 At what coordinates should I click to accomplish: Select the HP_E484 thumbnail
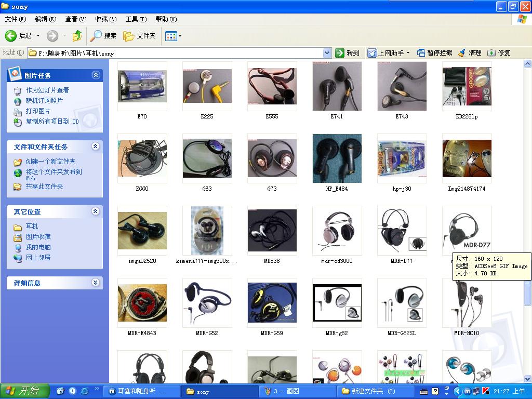click(337, 158)
